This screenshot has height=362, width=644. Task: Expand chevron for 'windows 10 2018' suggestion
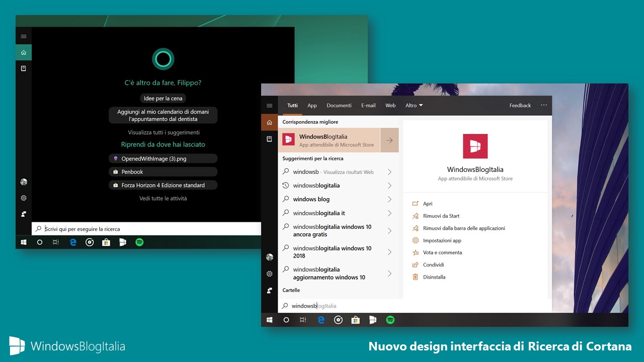click(x=390, y=252)
